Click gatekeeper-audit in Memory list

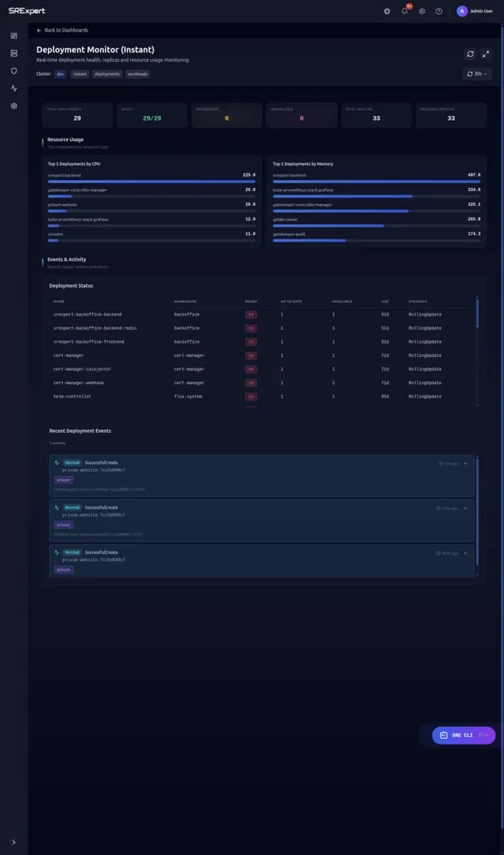289,234
